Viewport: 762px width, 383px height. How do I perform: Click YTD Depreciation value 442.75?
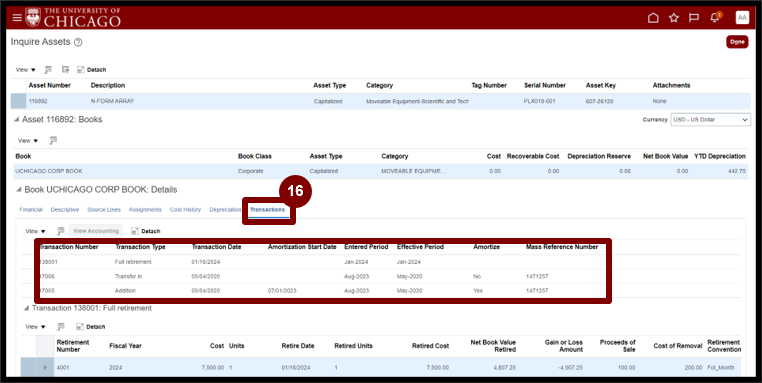[x=737, y=171]
